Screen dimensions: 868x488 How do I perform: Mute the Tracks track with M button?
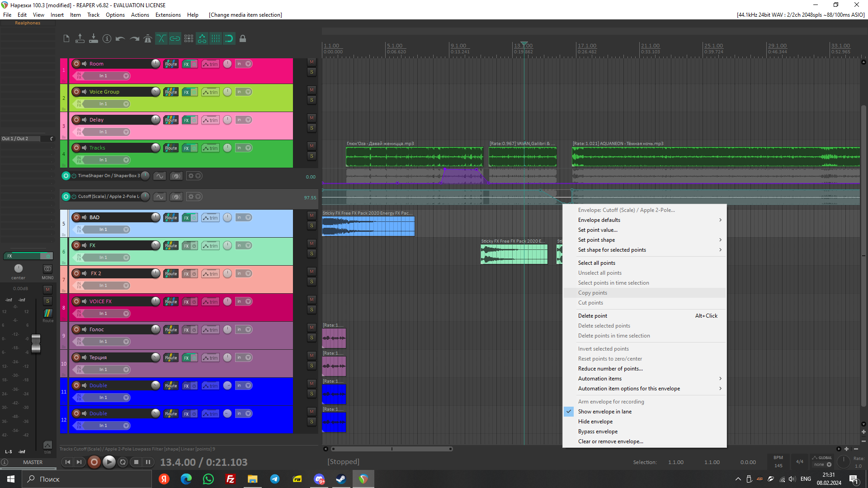pyautogui.click(x=311, y=146)
